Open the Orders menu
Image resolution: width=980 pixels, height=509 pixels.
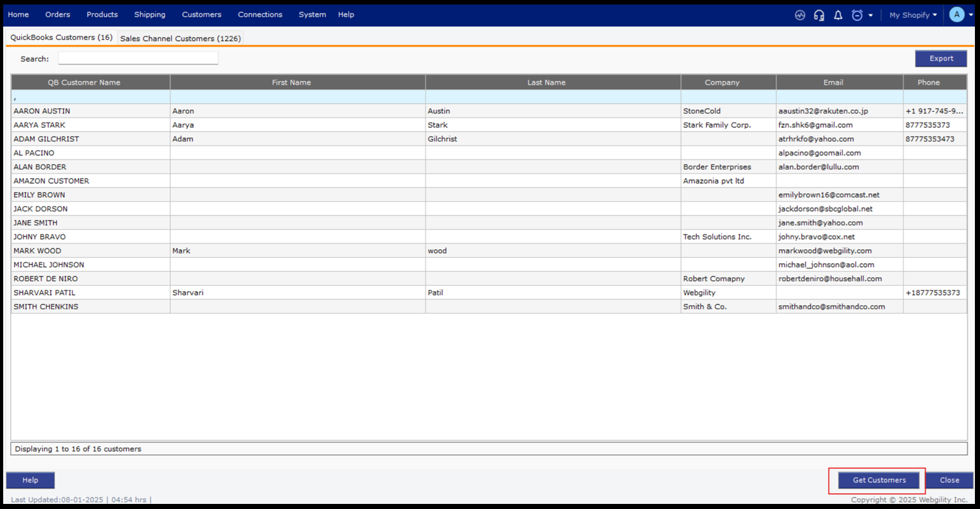coord(57,15)
